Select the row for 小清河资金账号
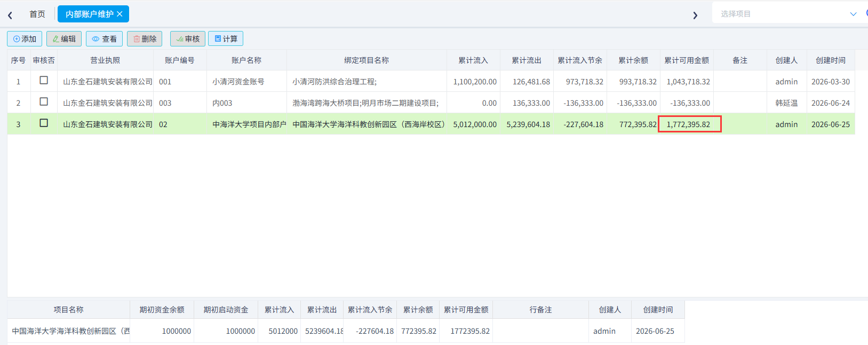This screenshot has height=345, width=868. 431,81
